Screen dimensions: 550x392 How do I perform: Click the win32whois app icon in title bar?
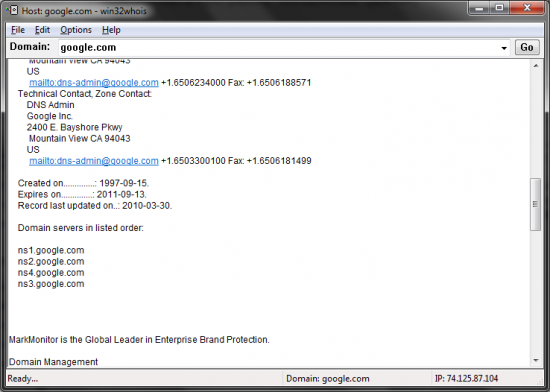pos(13,10)
